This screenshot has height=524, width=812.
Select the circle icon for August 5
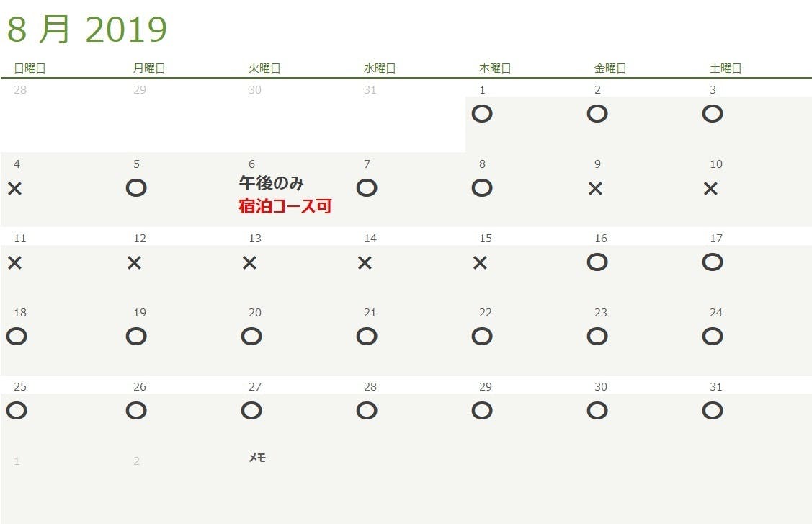[136, 188]
